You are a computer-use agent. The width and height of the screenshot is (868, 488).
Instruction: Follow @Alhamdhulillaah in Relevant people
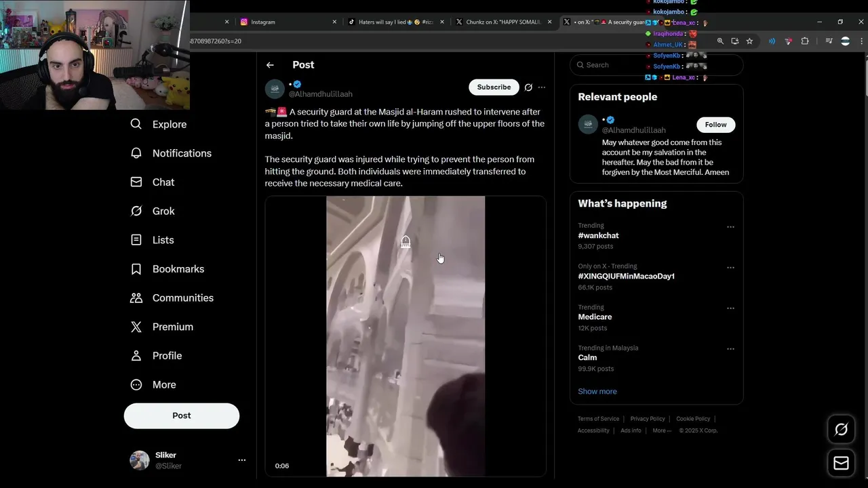coord(715,125)
